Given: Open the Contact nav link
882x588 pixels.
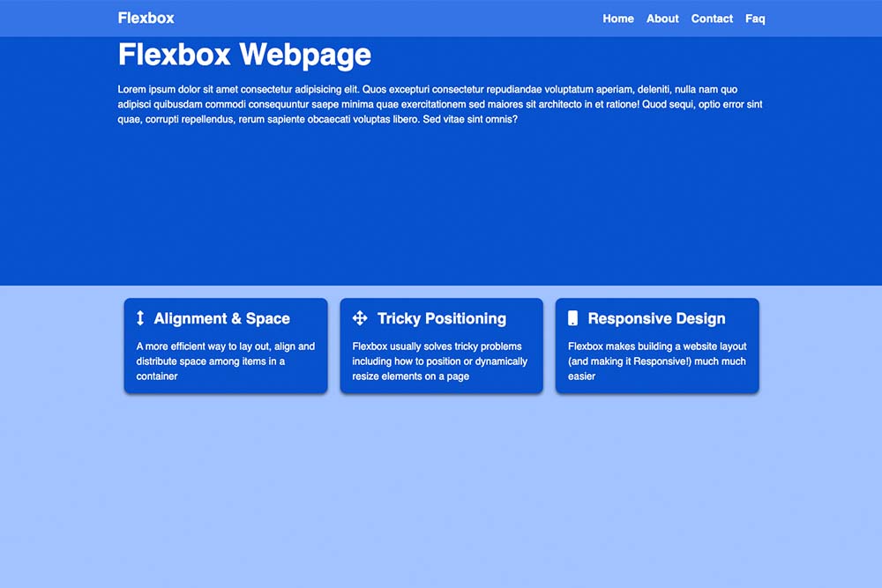Looking at the screenshot, I should coord(712,19).
